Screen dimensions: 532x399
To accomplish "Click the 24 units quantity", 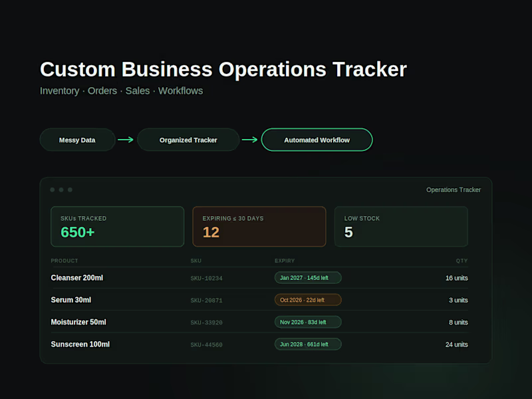I will pos(457,344).
